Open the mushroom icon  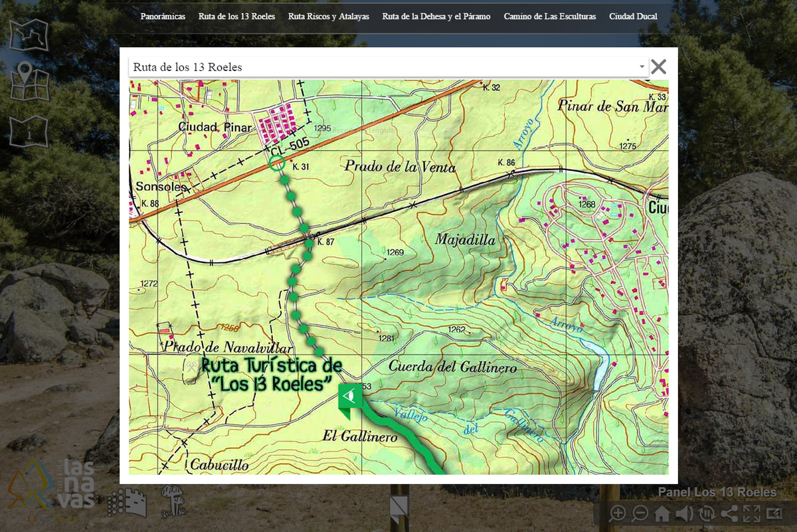click(x=174, y=501)
